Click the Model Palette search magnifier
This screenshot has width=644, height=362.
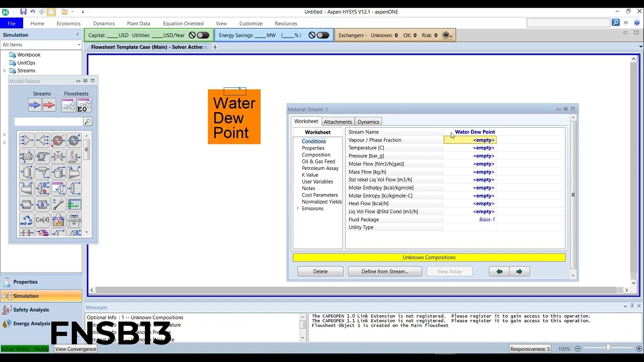[x=87, y=122]
